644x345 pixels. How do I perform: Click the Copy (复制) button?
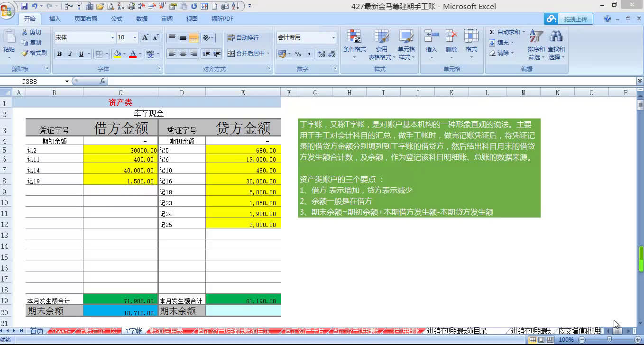click(x=32, y=43)
